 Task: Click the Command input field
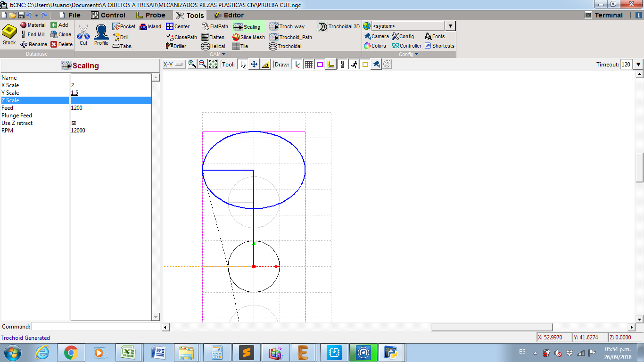96,327
